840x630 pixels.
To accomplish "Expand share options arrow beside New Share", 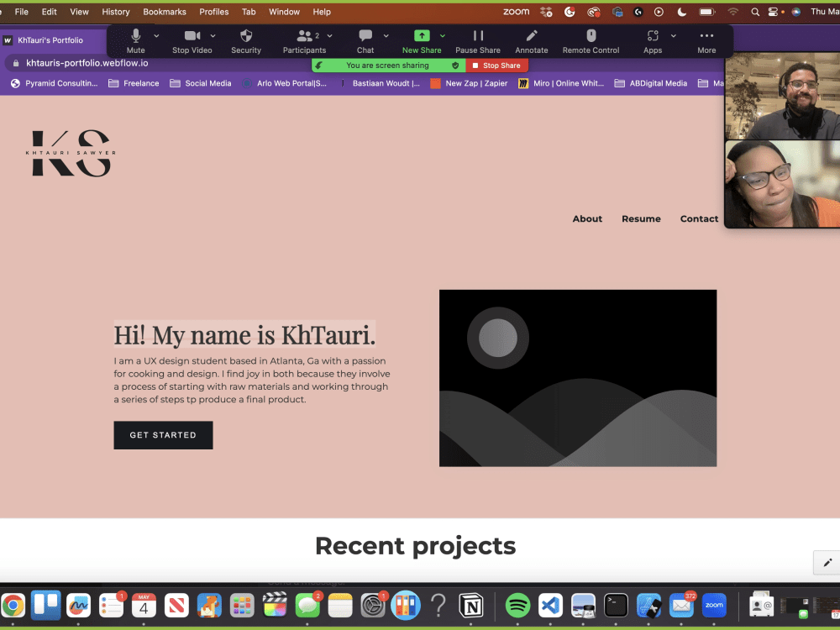I will coord(443,36).
